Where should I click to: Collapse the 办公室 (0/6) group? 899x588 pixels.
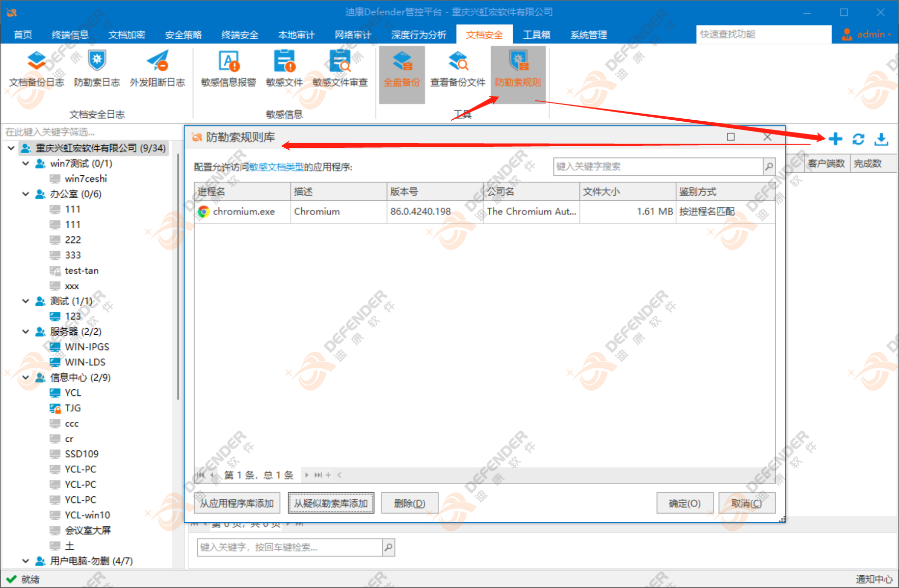coord(25,194)
